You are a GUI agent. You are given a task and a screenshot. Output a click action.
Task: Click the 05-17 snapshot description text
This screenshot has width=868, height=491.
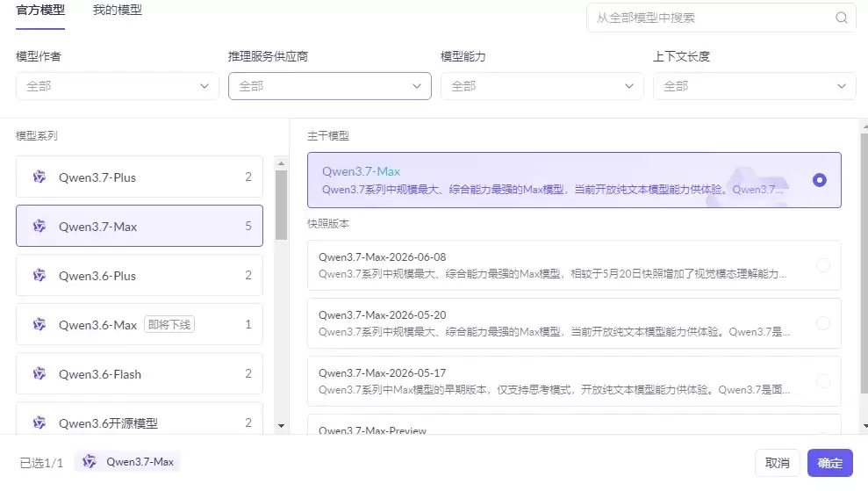pyautogui.click(x=554, y=390)
